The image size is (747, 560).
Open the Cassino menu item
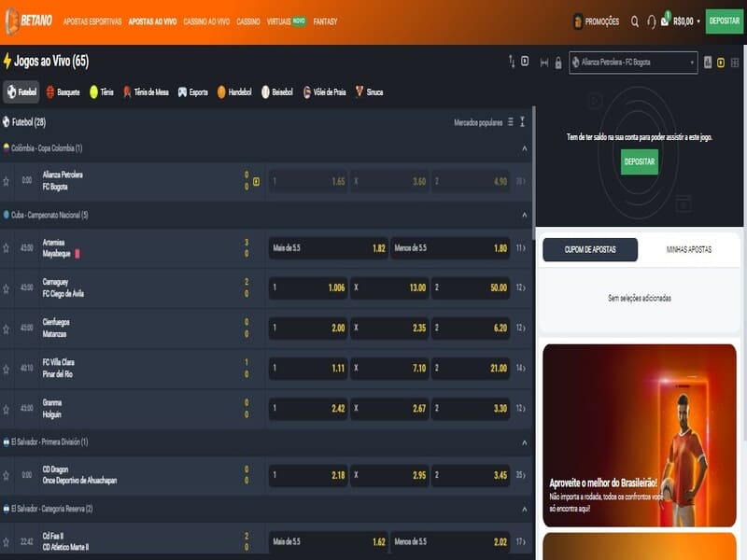(248, 21)
